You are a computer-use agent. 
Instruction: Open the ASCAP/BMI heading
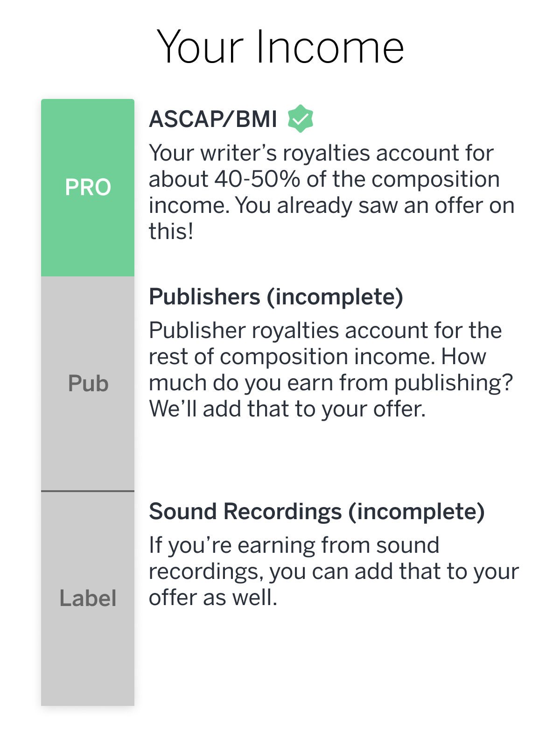coord(213,119)
